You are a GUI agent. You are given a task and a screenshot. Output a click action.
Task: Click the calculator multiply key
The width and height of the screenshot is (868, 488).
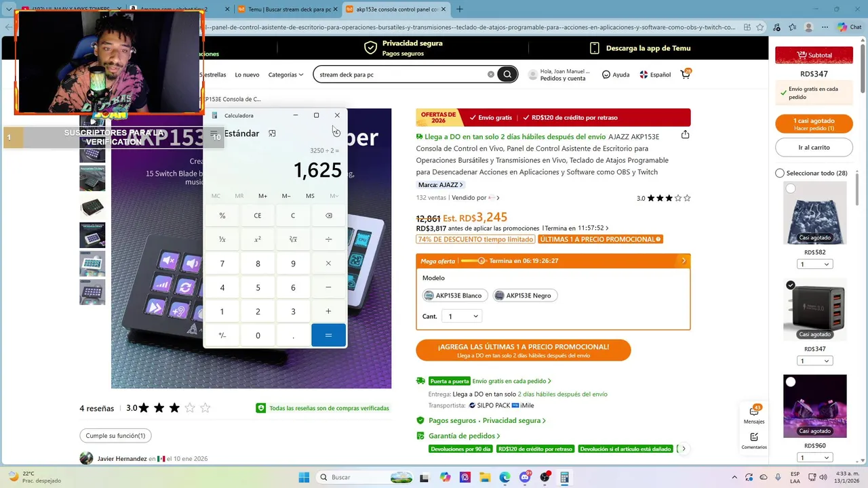point(328,264)
